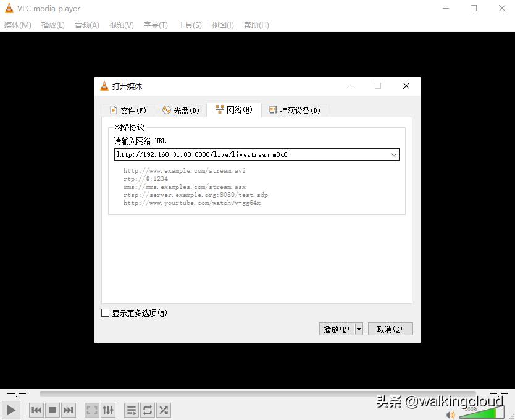Switch to the 文件 tab
The width and height of the screenshot is (515, 420).
[x=128, y=110]
